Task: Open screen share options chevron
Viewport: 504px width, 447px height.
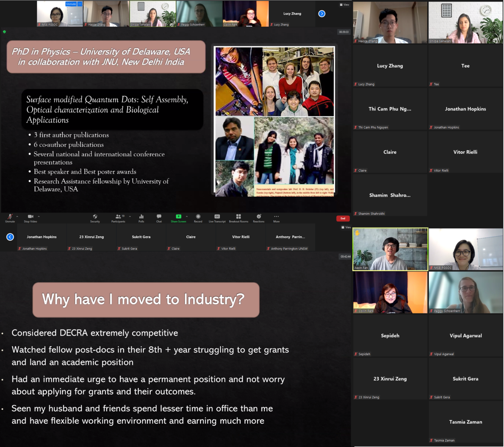Action: tap(186, 216)
